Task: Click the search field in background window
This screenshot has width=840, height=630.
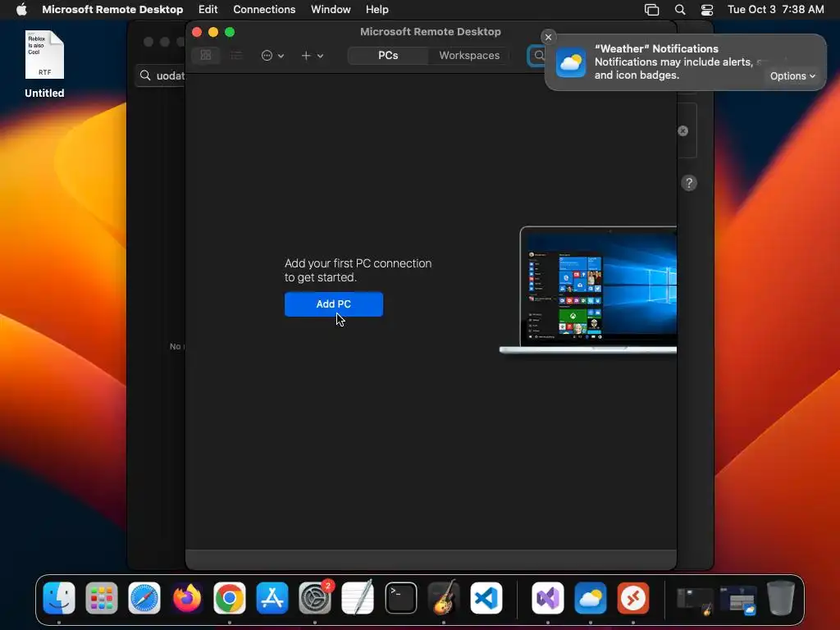Action: [161, 75]
